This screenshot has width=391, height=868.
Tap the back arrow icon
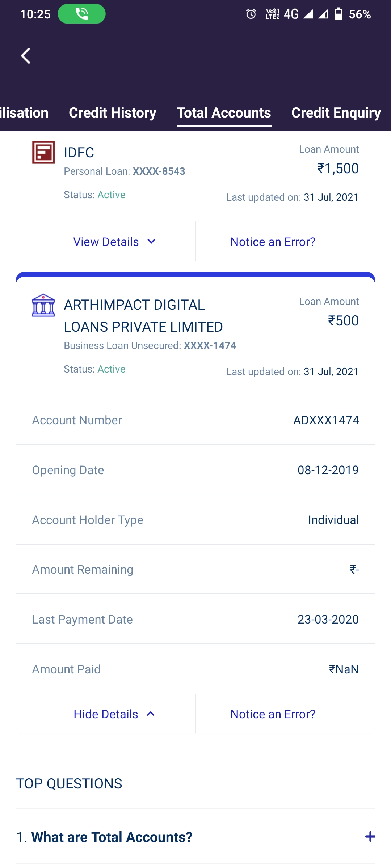tap(26, 56)
